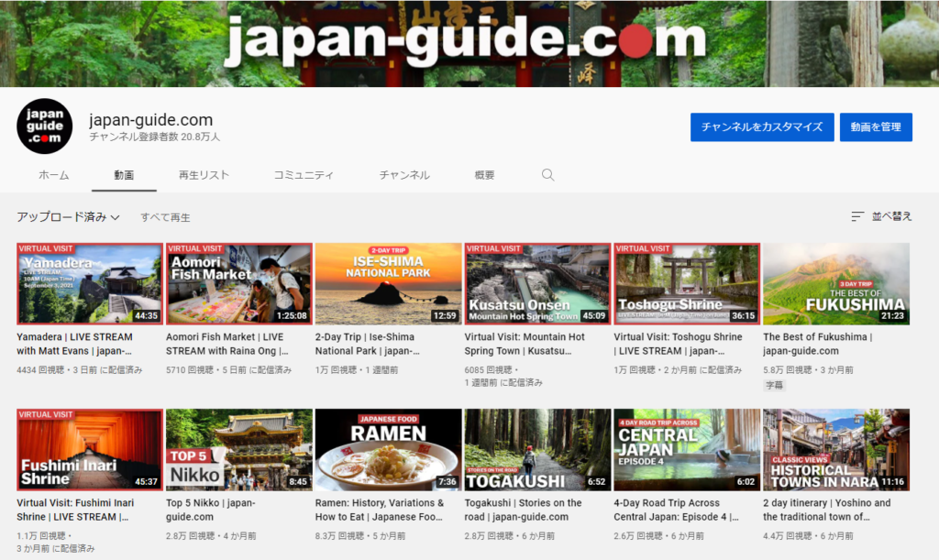Image resolution: width=939 pixels, height=560 pixels.
Task: Click the チャンネルをカスタマイズ button
Action: point(762,126)
